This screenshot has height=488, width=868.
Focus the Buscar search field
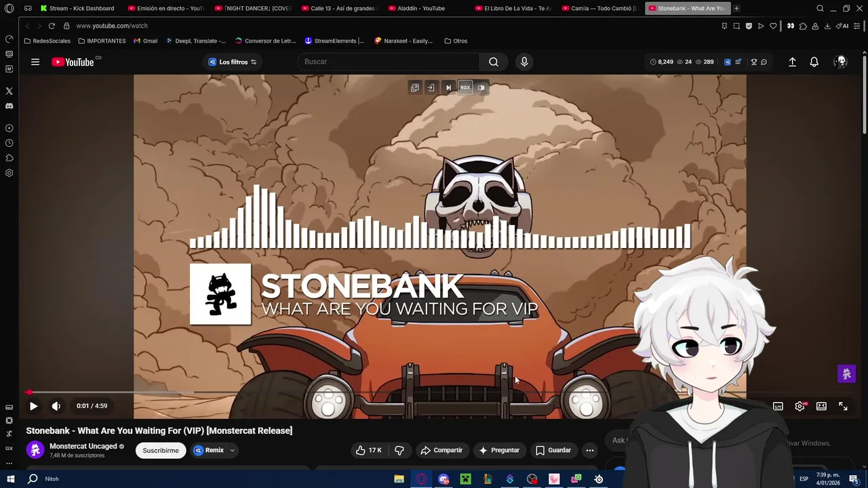point(389,62)
